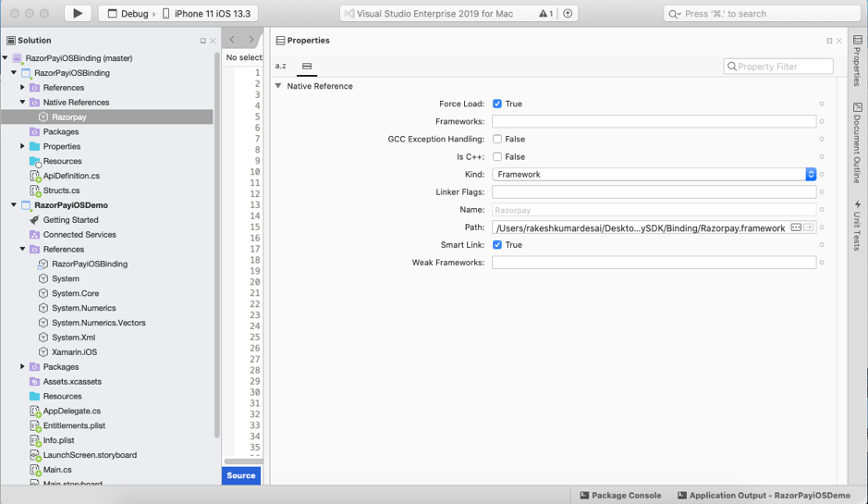Click the Weak Frameworks input field
Viewport: 868px width, 504px height.
tap(654, 263)
